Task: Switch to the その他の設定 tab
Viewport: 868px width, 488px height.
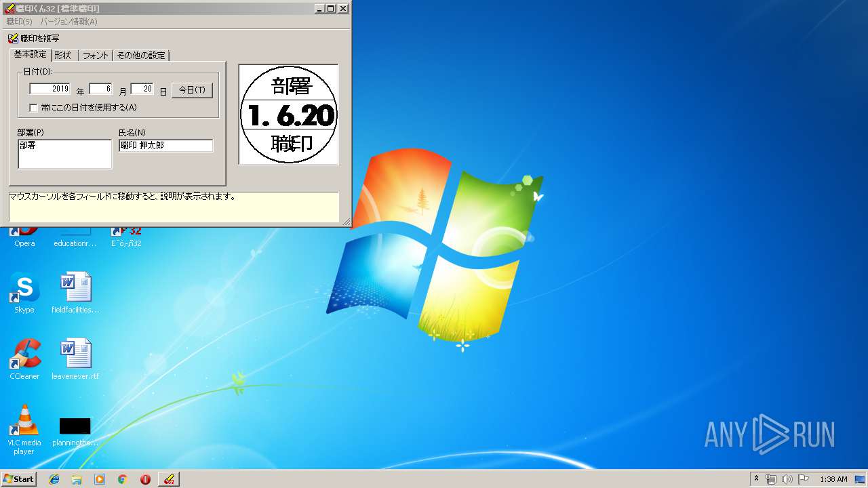Action: click(141, 56)
